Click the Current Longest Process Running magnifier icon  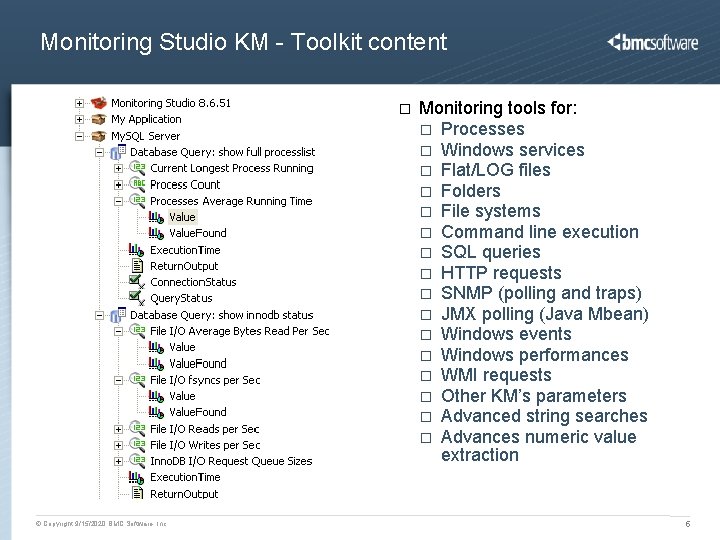(x=137, y=168)
